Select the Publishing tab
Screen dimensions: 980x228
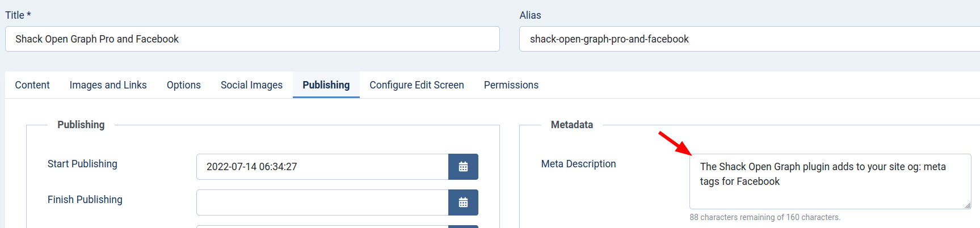(x=326, y=85)
